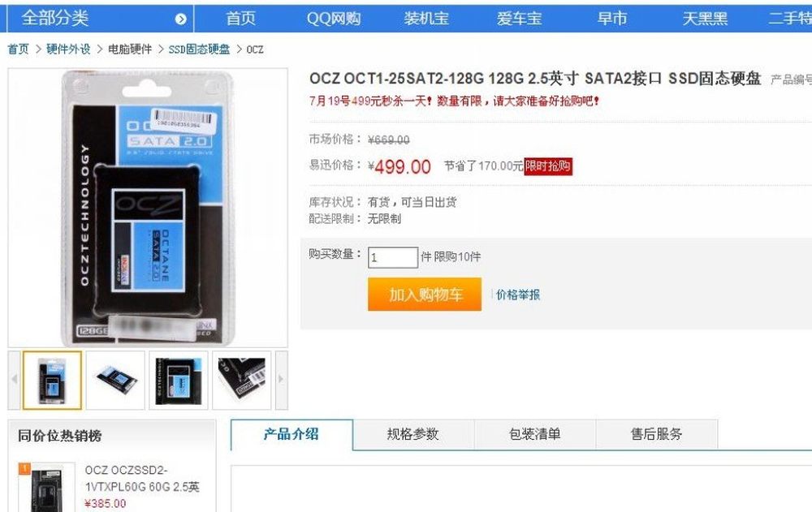Go to QQ网购 in the navigation bar
This screenshot has width=812, height=512.
tap(334, 19)
